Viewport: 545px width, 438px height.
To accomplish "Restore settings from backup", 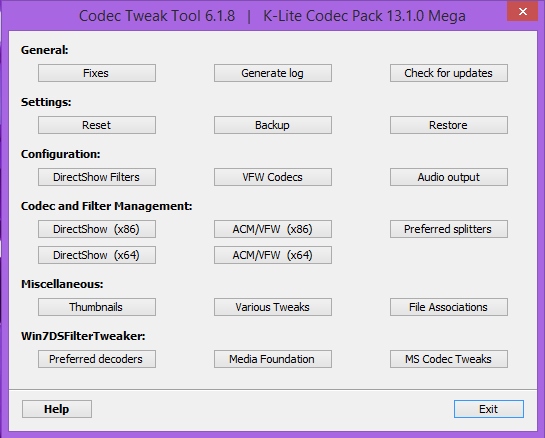I will [x=449, y=125].
